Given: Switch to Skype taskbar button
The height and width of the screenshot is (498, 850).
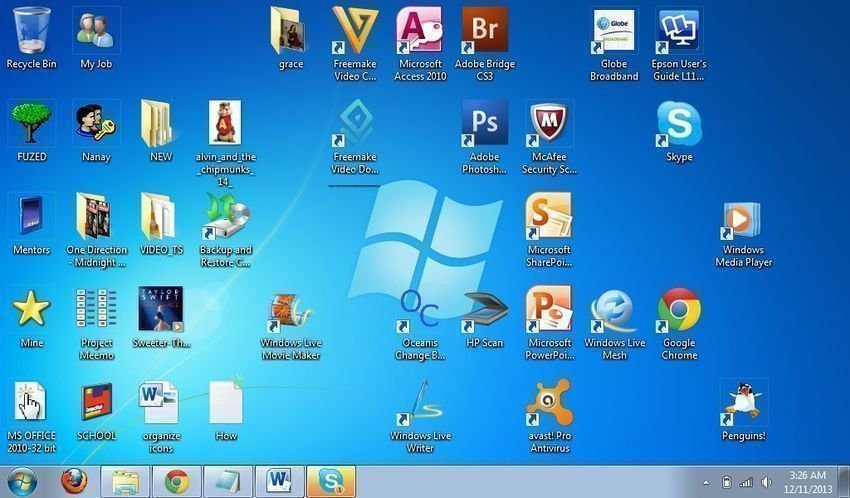Looking at the screenshot, I should pos(331,482).
